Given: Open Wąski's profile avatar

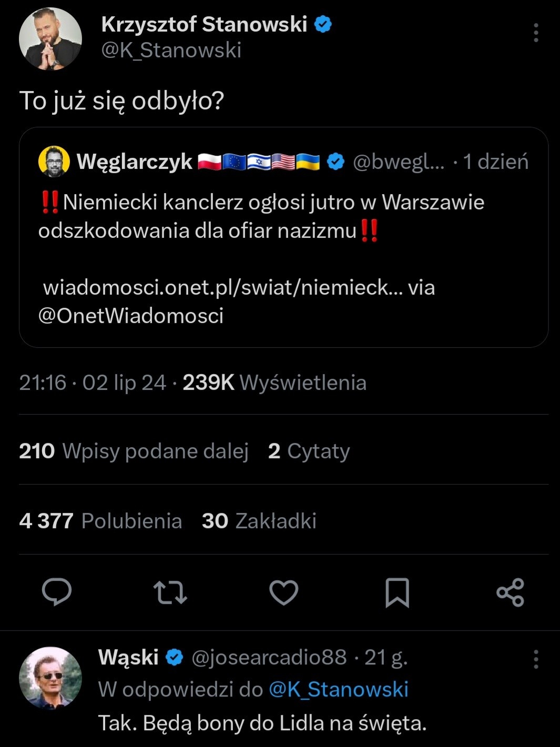Looking at the screenshot, I should point(50,678).
